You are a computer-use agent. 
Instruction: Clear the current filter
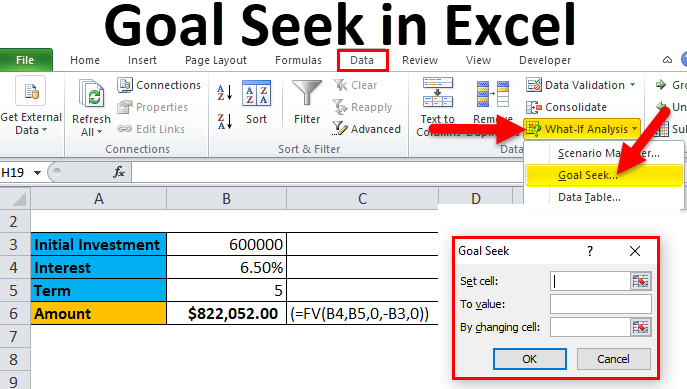(355, 85)
